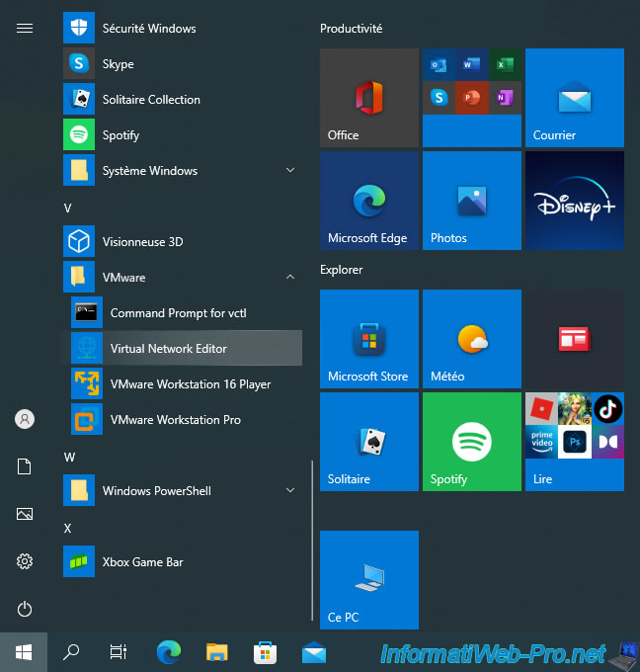Image resolution: width=640 pixels, height=672 pixels.
Task: Open VMware Workstation 16 Player
Action: point(190,384)
